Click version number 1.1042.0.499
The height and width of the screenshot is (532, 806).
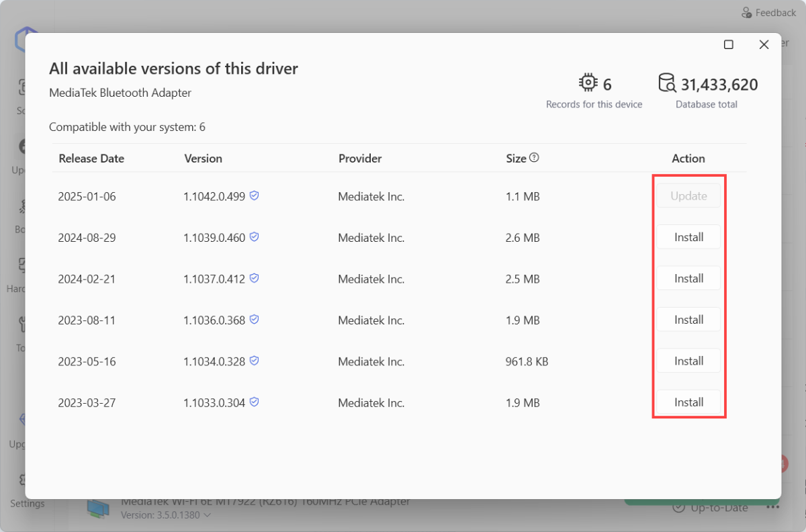click(214, 197)
